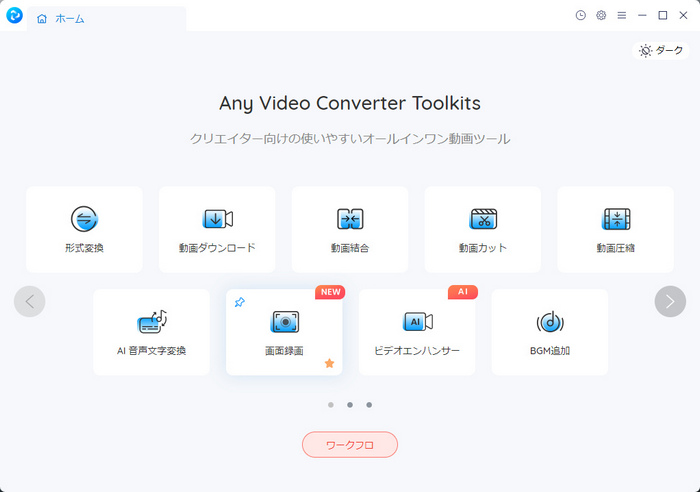
Task: Open the hamburger menu in title bar
Action: tap(621, 15)
